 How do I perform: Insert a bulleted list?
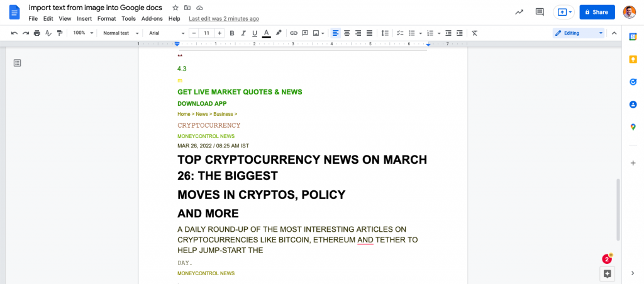[x=411, y=33]
